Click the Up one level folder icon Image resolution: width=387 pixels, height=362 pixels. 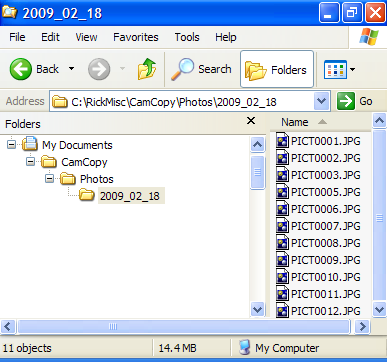tap(147, 69)
